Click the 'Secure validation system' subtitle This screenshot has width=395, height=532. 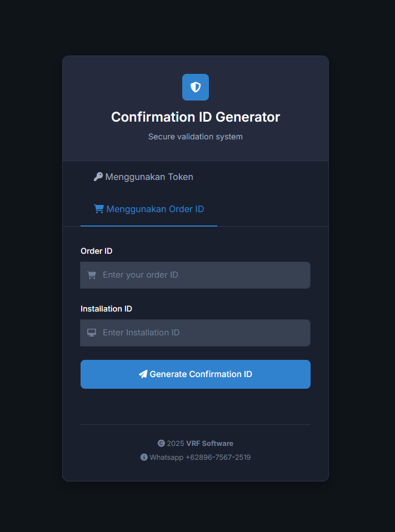pyautogui.click(x=196, y=137)
